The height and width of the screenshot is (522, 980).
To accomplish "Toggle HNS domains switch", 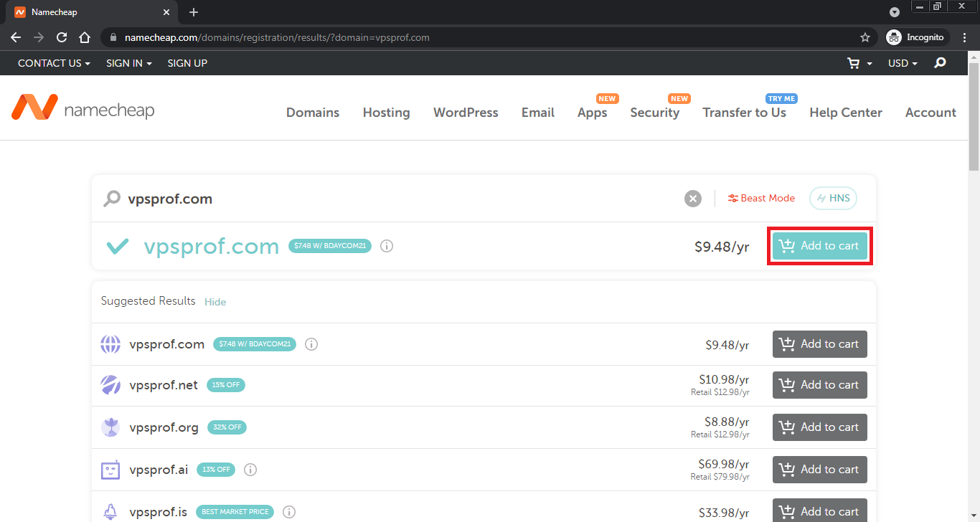I will point(833,199).
